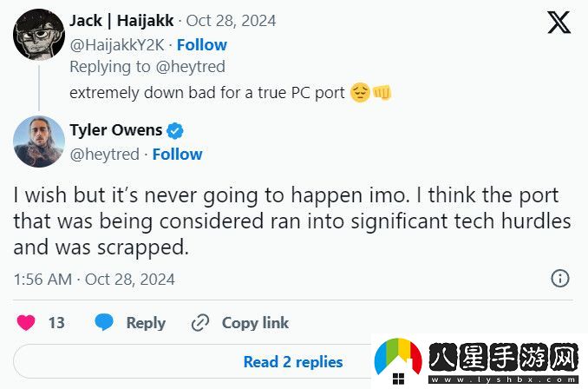Image resolution: width=588 pixels, height=389 pixels.
Task: Click the blue Reply speech bubble icon
Action: click(x=104, y=322)
